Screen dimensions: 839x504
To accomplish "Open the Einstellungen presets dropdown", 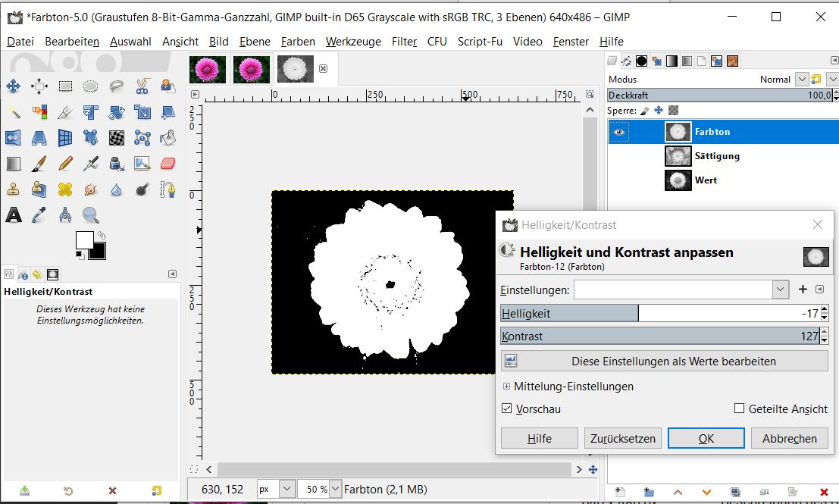I will pos(781,290).
